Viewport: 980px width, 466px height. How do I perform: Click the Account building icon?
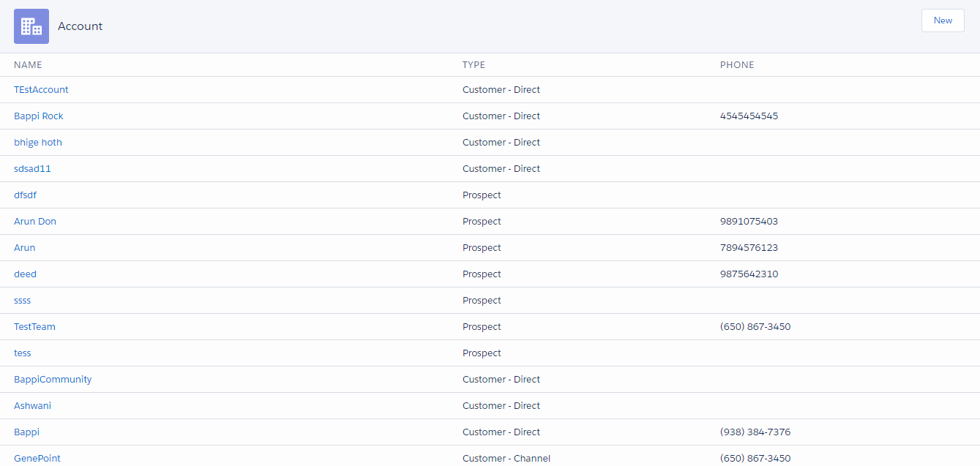click(31, 26)
